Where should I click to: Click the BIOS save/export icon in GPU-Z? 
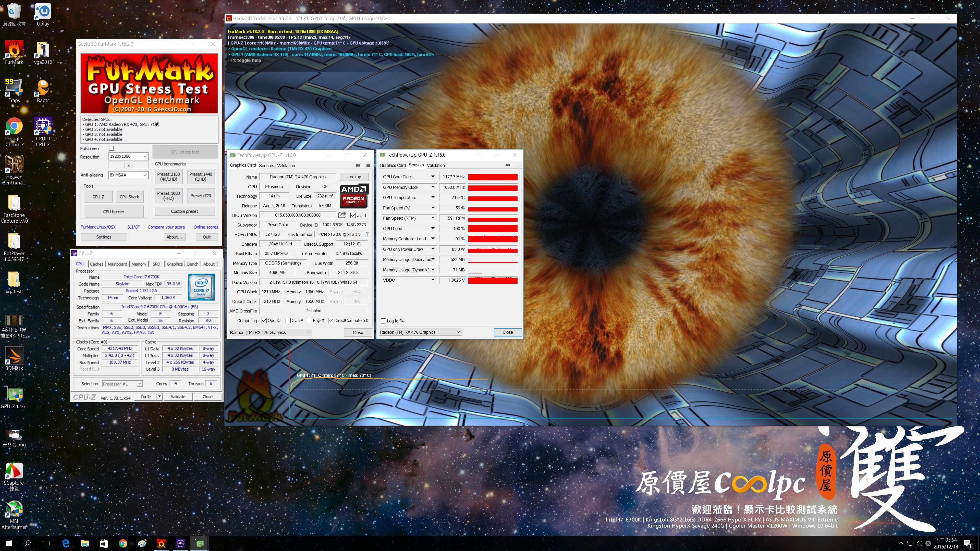342,215
